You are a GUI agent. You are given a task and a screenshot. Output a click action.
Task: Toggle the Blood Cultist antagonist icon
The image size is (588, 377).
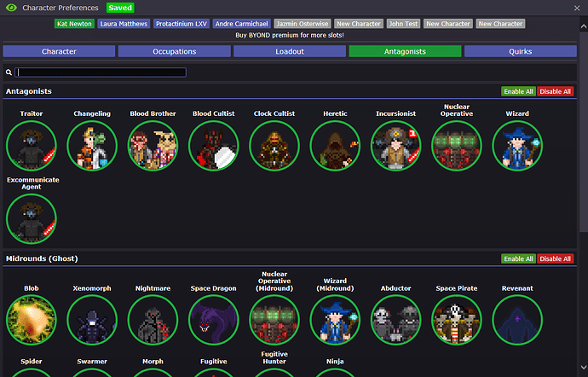(214, 146)
